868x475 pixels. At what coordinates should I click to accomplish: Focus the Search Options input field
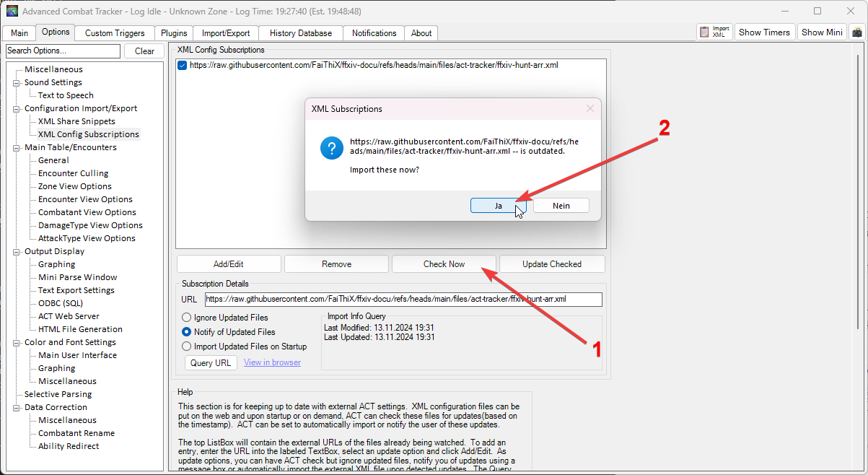63,51
